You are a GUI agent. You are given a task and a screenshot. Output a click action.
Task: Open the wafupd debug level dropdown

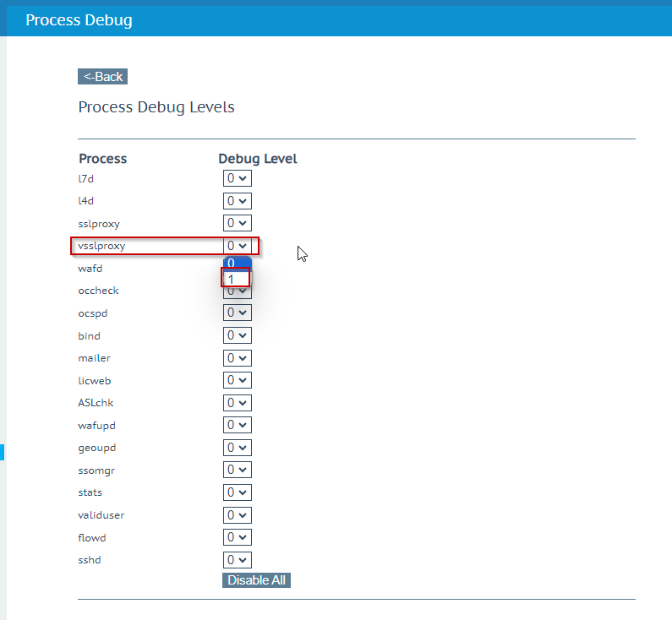pos(237,425)
